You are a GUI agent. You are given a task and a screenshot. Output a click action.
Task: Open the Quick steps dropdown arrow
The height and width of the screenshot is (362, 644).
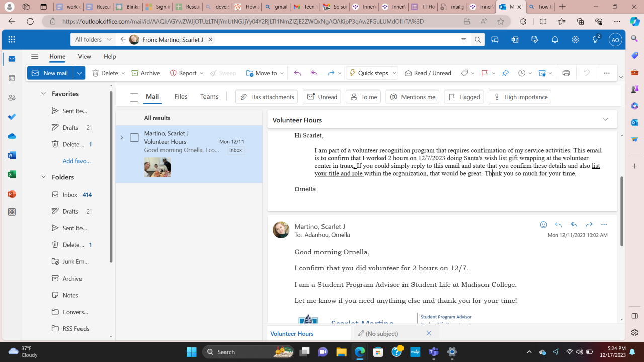394,73
